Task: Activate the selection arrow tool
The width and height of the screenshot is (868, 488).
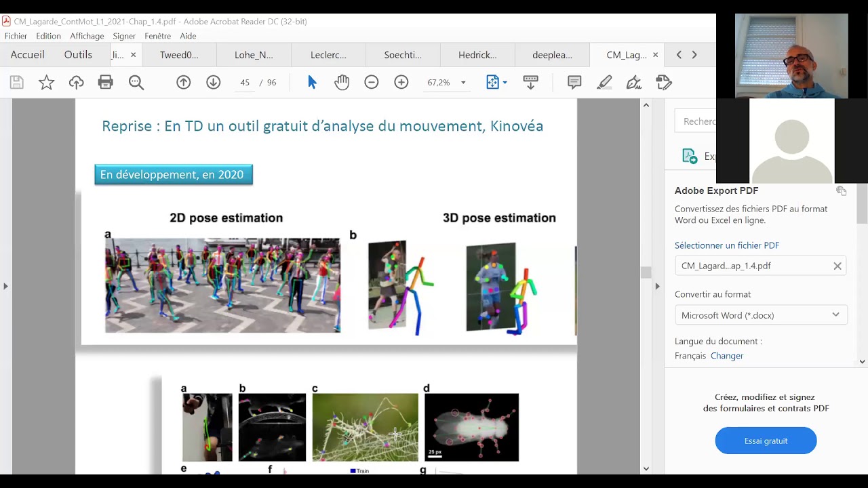Action: 312,83
